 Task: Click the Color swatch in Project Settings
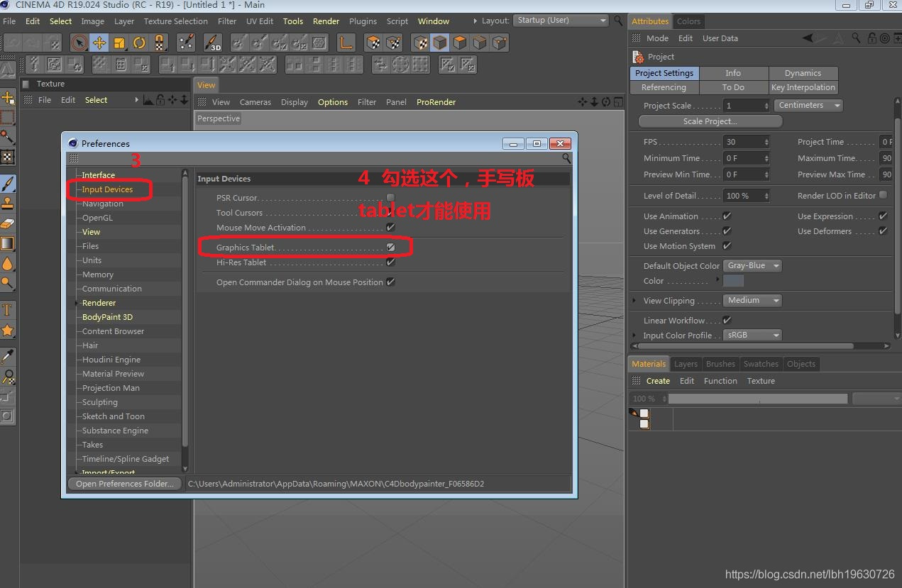point(733,281)
